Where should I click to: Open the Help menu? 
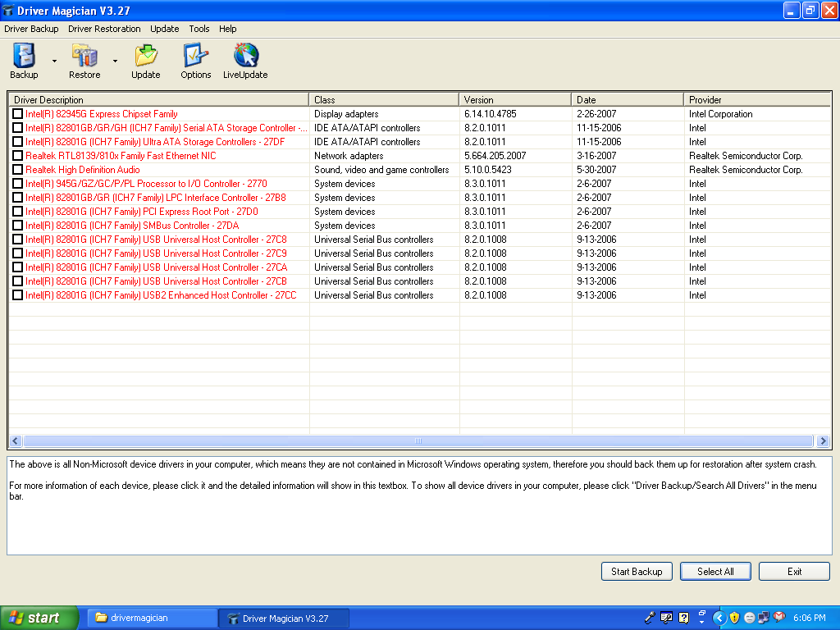228,29
